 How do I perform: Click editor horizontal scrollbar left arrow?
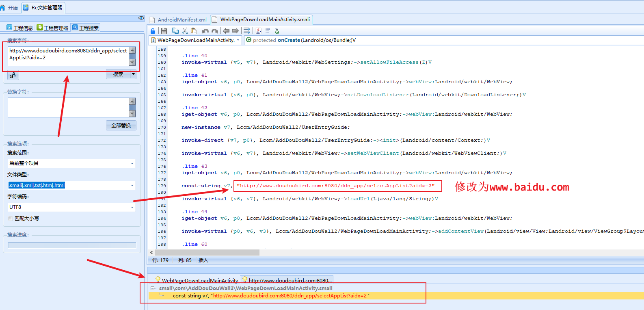point(151,252)
